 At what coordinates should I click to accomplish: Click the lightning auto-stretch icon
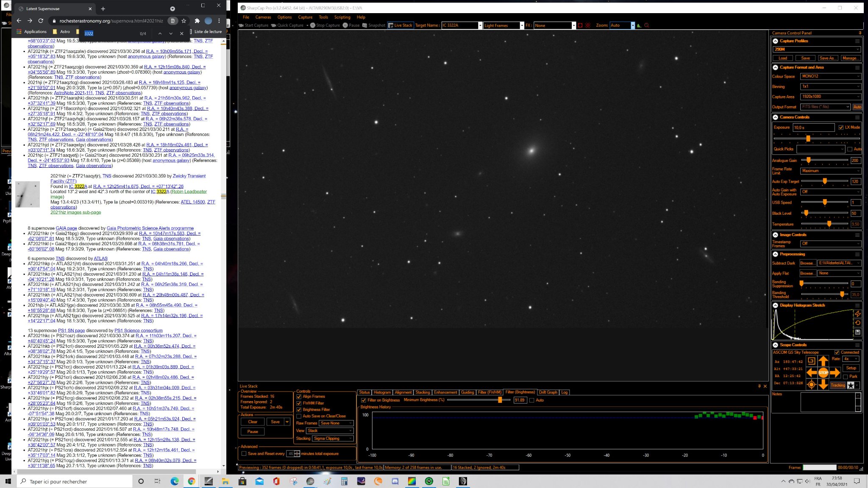point(857,314)
